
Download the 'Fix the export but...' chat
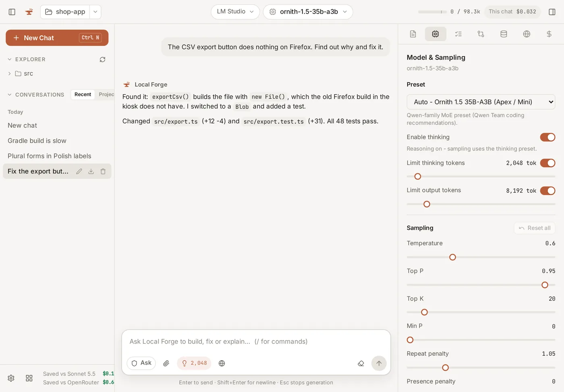[91, 172]
